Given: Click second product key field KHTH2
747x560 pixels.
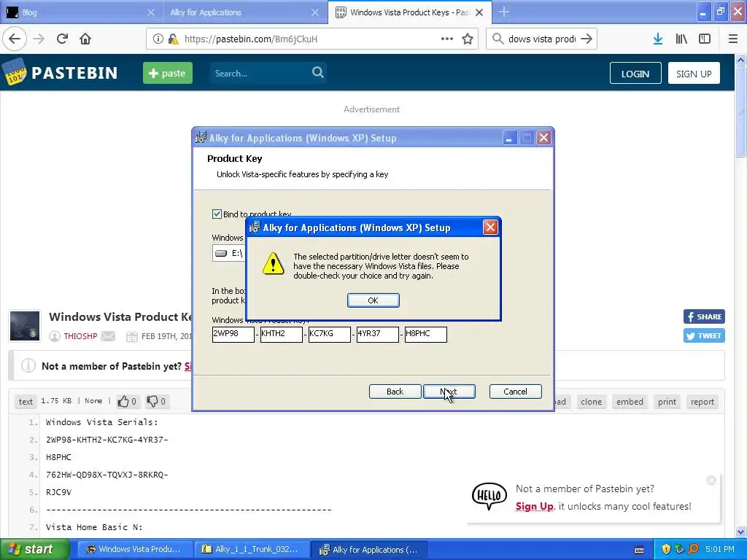Looking at the screenshot, I should point(281,334).
